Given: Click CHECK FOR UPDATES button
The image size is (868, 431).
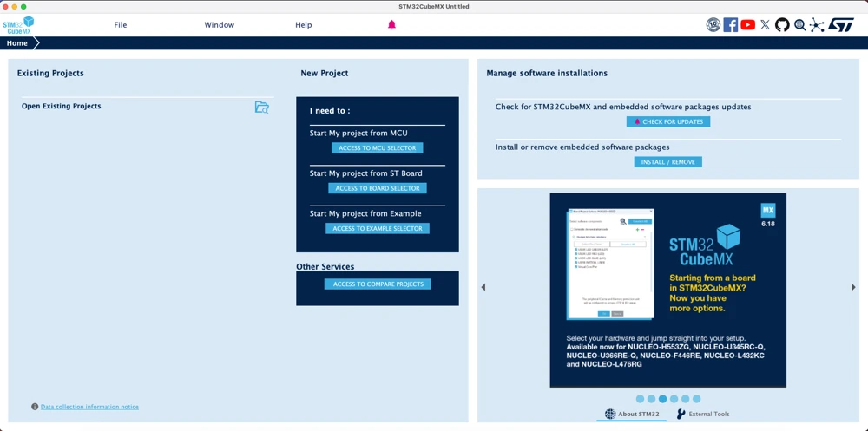Looking at the screenshot, I should pos(668,121).
